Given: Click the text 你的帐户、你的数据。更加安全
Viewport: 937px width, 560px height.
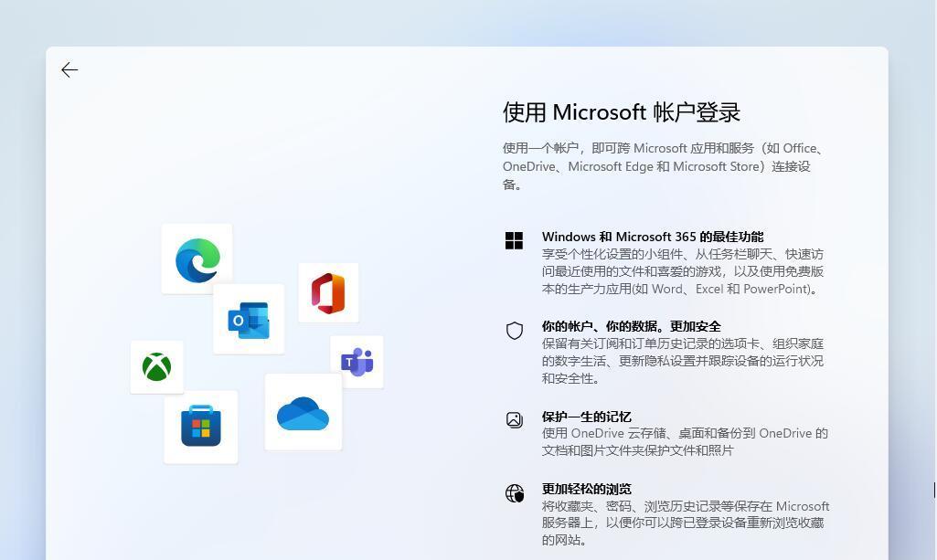Looking at the screenshot, I should pyautogui.click(x=631, y=326).
